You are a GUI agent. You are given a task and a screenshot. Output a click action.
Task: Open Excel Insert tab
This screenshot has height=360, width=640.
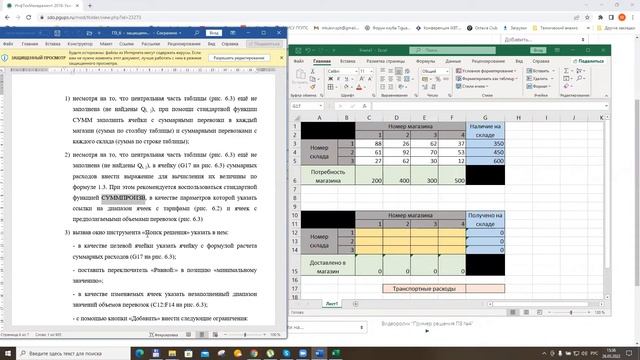pyautogui.click(x=348, y=61)
